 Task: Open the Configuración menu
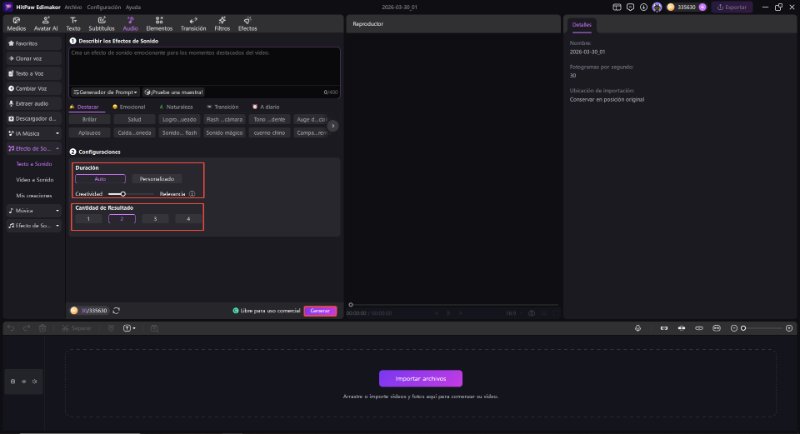pos(104,7)
